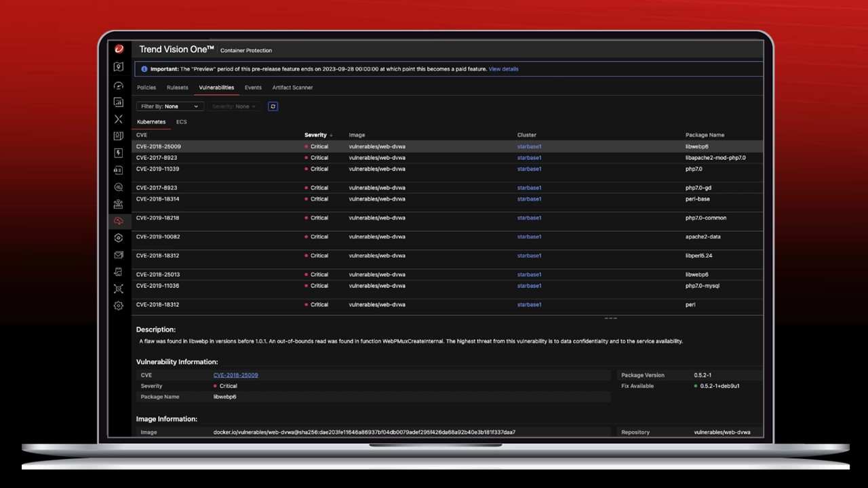Open the Filter By dropdown

(x=170, y=106)
